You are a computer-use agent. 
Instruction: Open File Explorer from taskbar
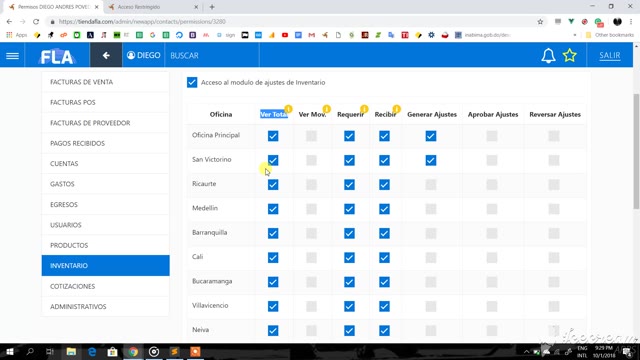tap(71, 351)
